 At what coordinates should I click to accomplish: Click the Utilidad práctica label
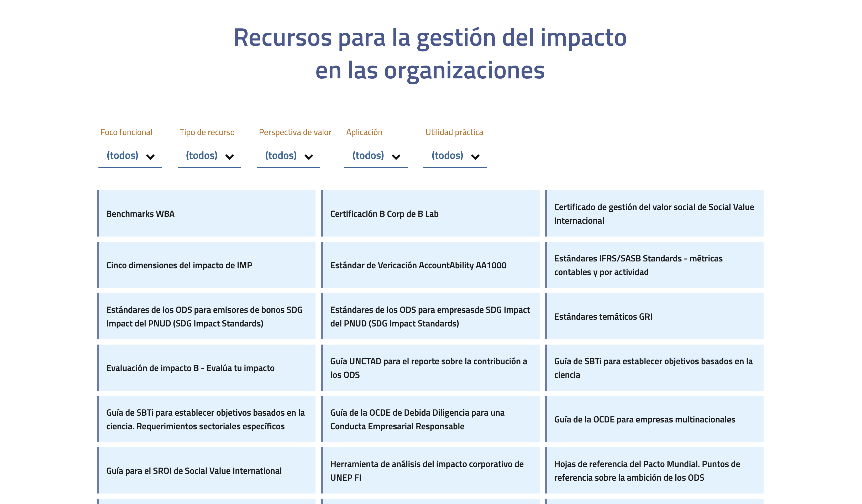pyautogui.click(x=454, y=132)
